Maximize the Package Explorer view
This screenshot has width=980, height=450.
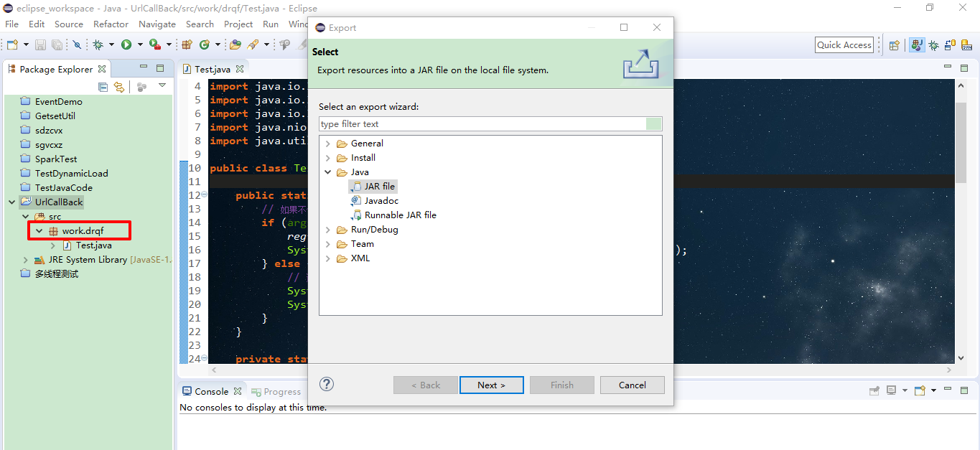point(160,69)
